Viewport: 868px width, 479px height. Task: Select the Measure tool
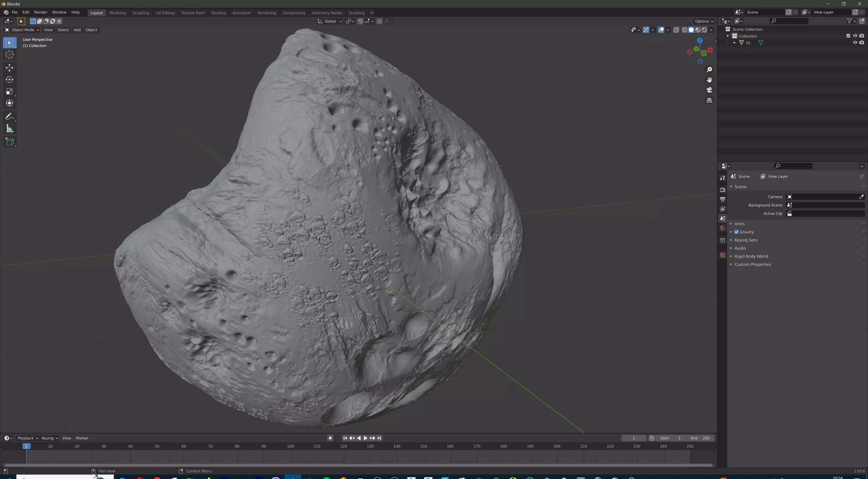(x=9, y=129)
